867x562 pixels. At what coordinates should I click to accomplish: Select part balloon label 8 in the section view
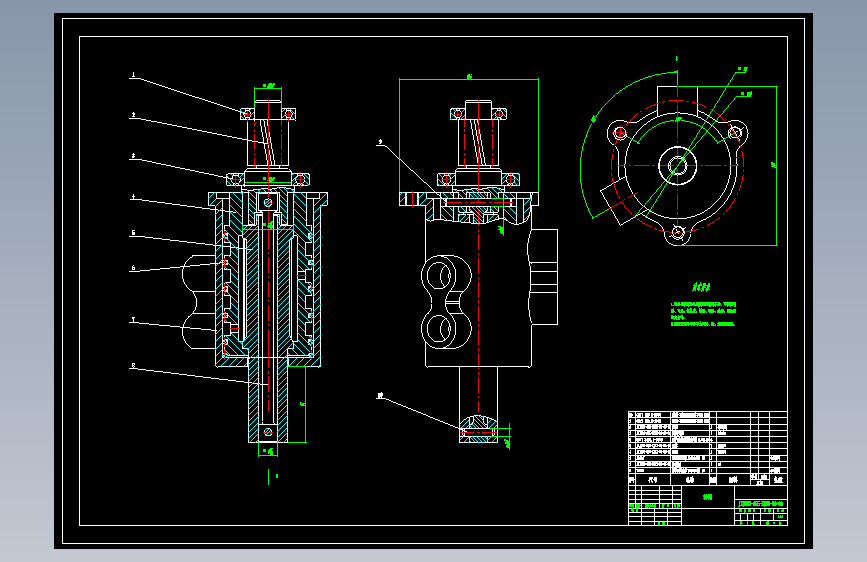(x=133, y=365)
